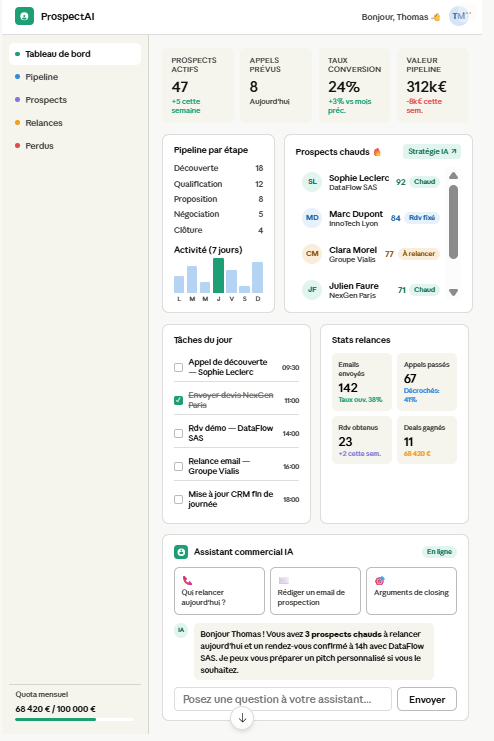This screenshot has width=494, height=741.
Task: Click the Prospects chauds scrollbar thumb
Action: [x=453, y=222]
